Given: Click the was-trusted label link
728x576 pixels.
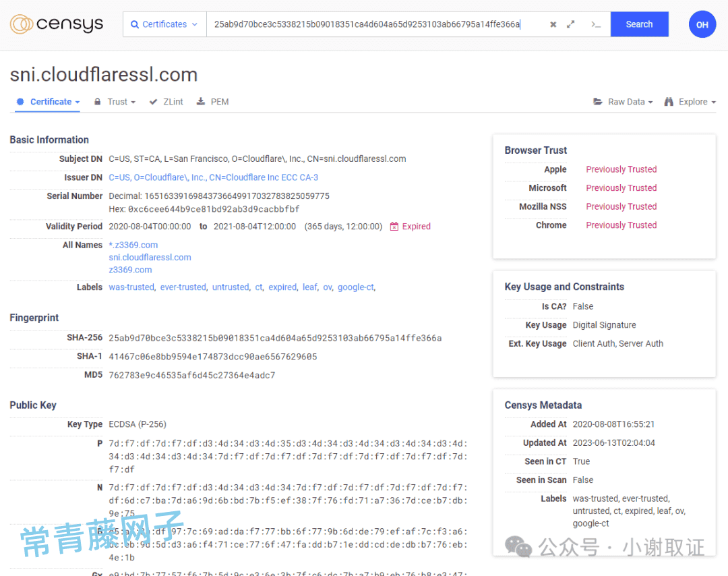Looking at the screenshot, I should coord(131,287).
